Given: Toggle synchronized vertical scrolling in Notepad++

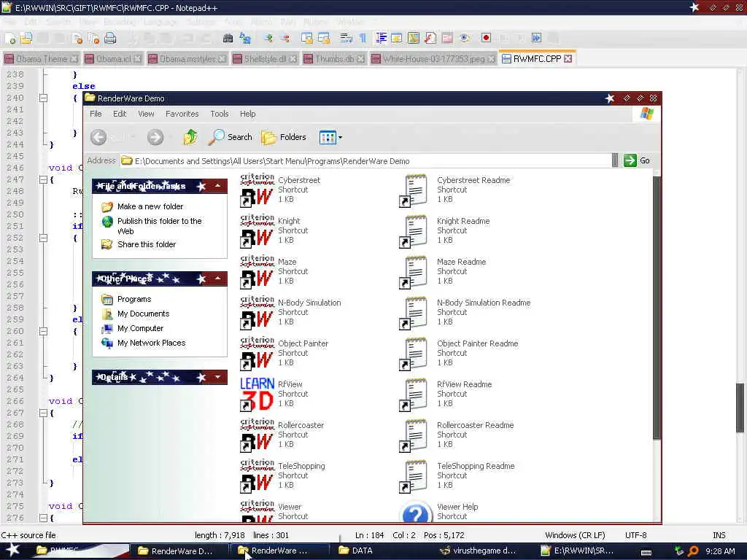Looking at the screenshot, I should (x=307, y=38).
